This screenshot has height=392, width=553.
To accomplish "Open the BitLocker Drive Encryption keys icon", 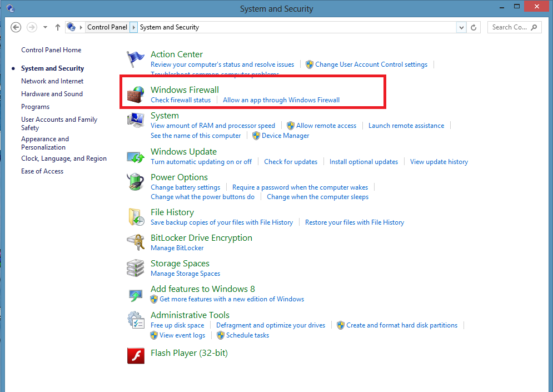I will (x=136, y=242).
